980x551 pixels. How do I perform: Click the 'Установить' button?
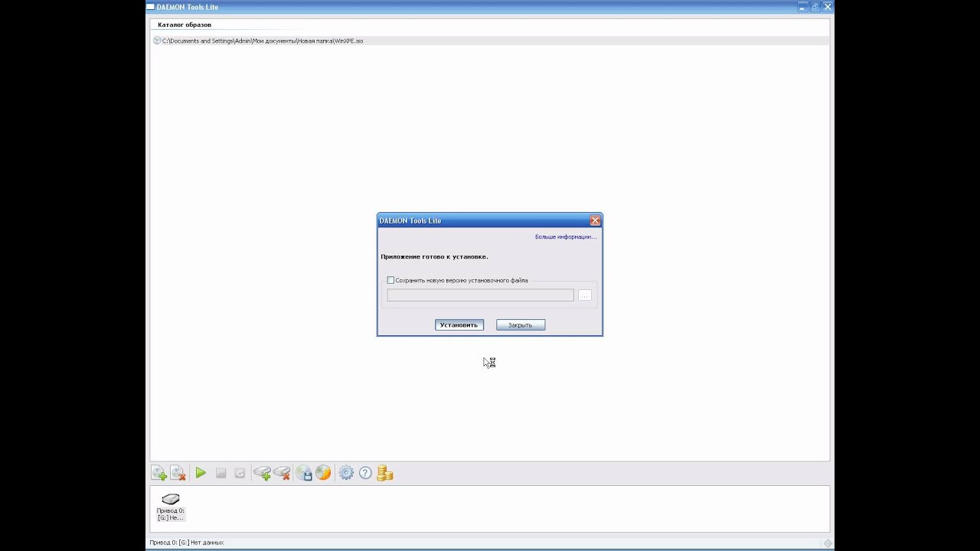[459, 325]
